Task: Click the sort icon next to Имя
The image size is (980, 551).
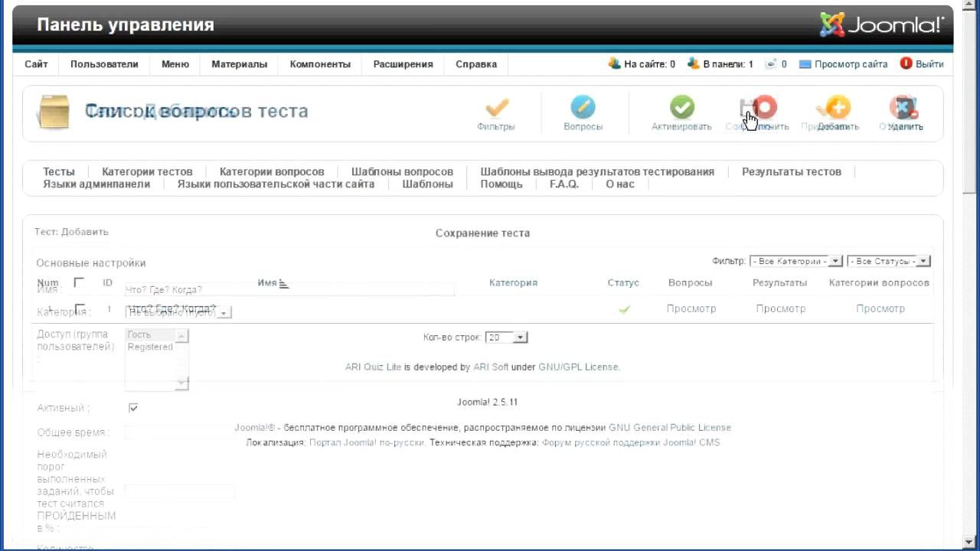Action: tap(284, 284)
